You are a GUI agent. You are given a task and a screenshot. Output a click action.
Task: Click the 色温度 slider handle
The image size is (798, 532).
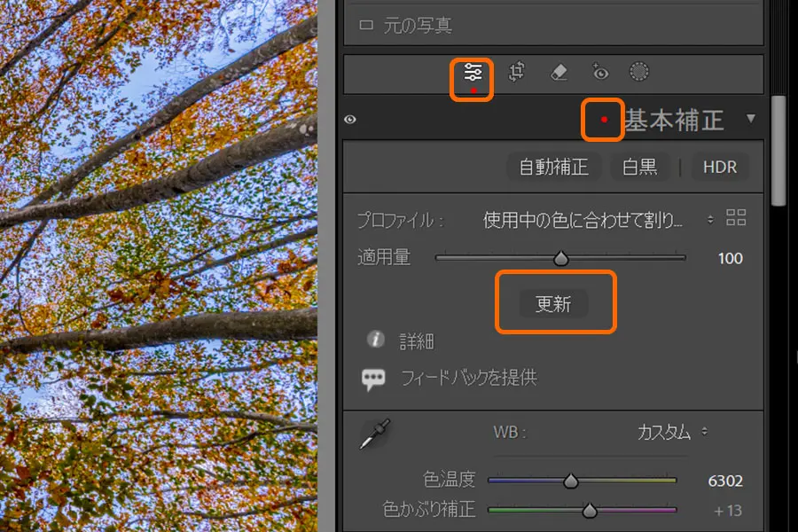[571, 481]
